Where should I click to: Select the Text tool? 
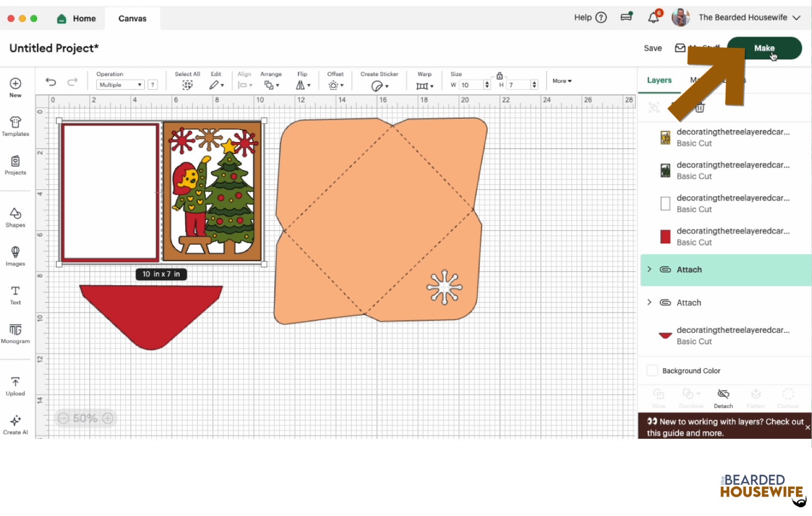pos(15,295)
